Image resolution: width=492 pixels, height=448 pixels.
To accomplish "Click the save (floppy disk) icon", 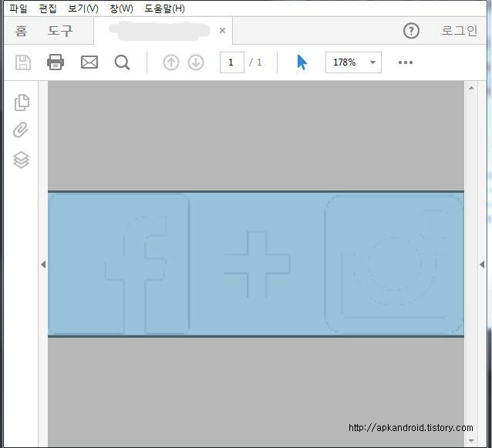I will (x=23, y=62).
